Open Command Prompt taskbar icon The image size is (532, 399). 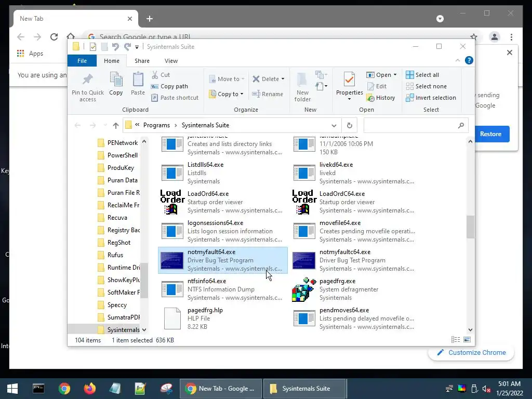pyautogui.click(x=38, y=389)
